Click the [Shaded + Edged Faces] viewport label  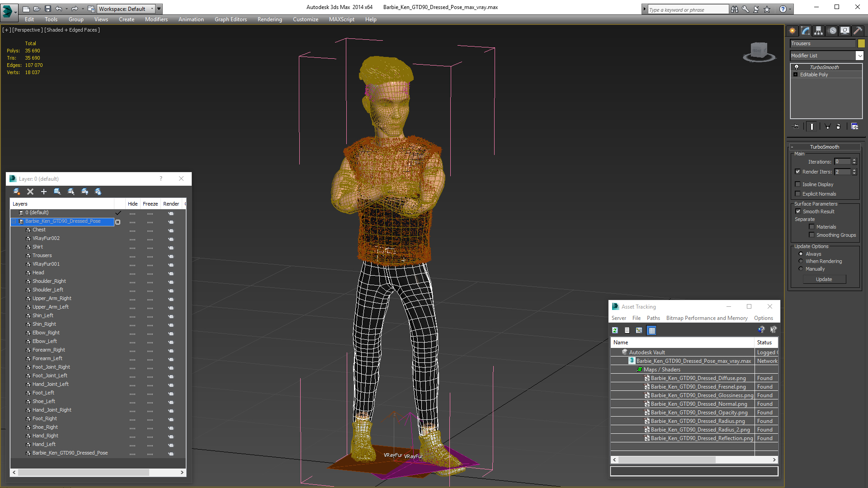point(72,30)
